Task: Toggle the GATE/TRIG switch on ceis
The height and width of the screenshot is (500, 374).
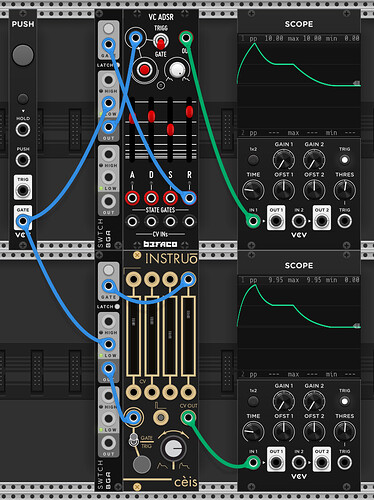Action: (x=134, y=440)
